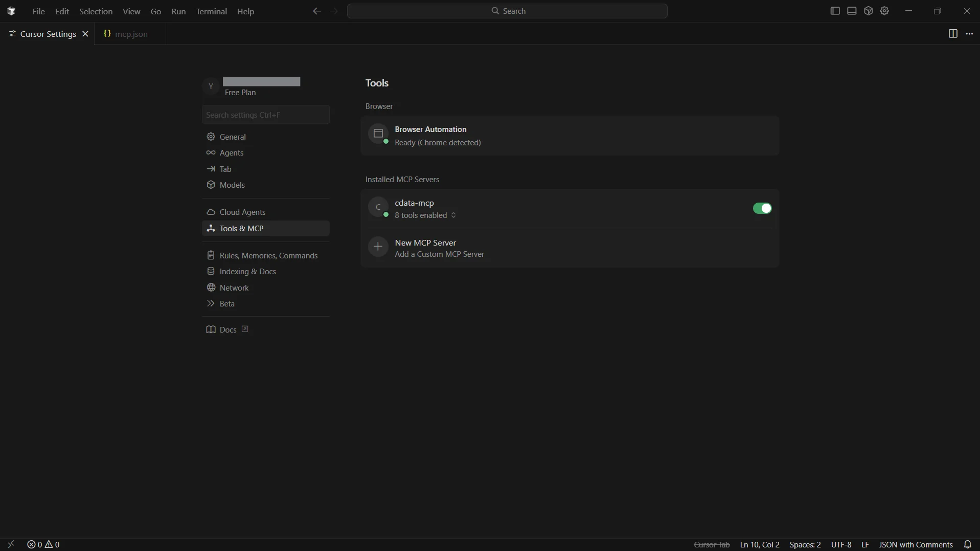Select Rules, Memories, Commands section

coord(268,255)
